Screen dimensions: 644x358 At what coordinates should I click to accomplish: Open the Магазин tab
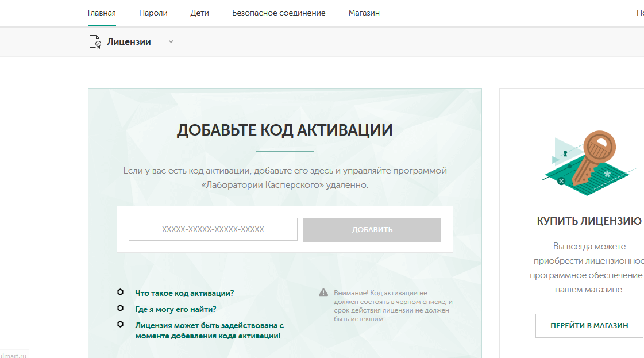(x=364, y=13)
